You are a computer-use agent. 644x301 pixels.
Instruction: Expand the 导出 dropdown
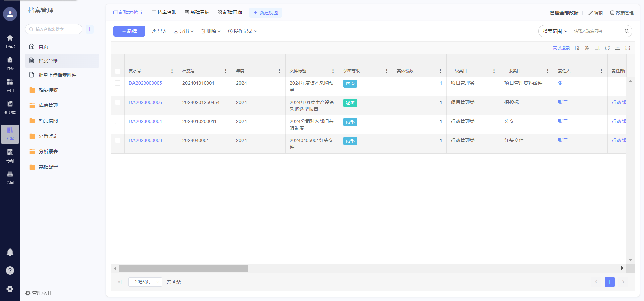(x=184, y=31)
